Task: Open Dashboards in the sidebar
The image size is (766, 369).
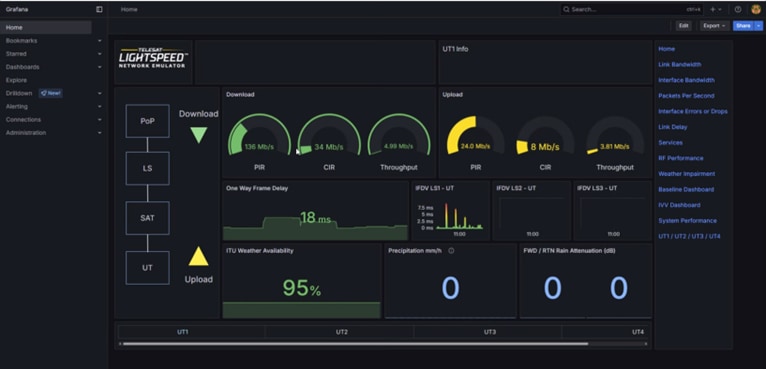Action: 22,67
